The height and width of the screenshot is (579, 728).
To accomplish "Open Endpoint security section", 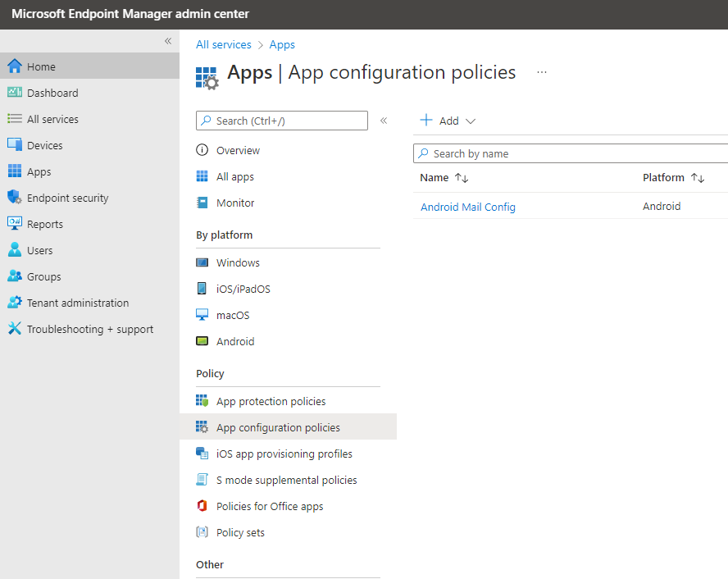I will point(89,198).
